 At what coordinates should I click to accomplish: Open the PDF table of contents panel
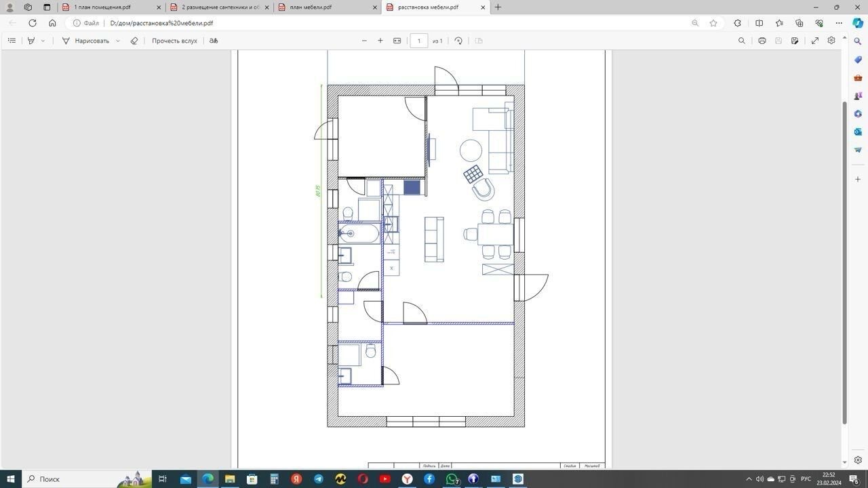pyautogui.click(x=12, y=41)
